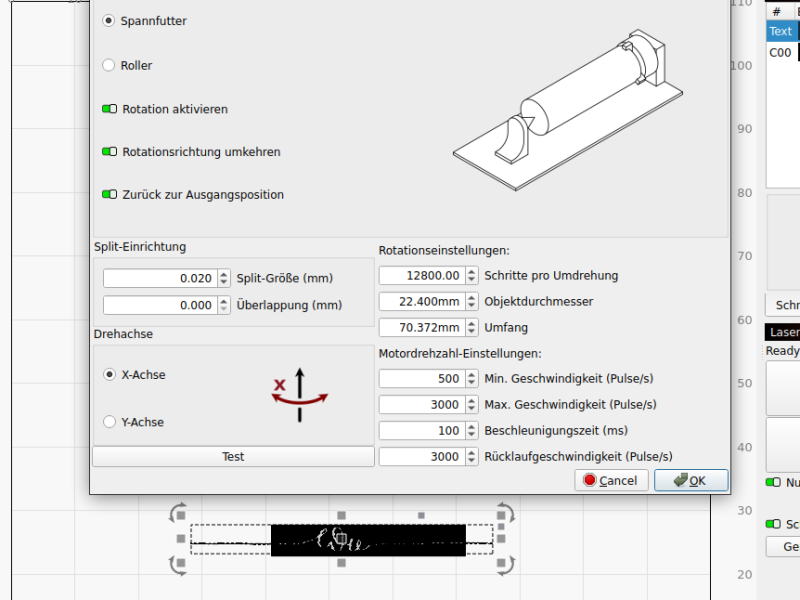Click the Überlappung value field
The image size is (800, 600).
coord(160,305)
